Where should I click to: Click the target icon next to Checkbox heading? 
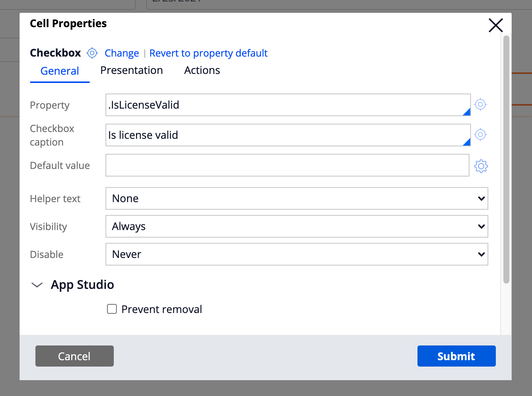[92, 53]
